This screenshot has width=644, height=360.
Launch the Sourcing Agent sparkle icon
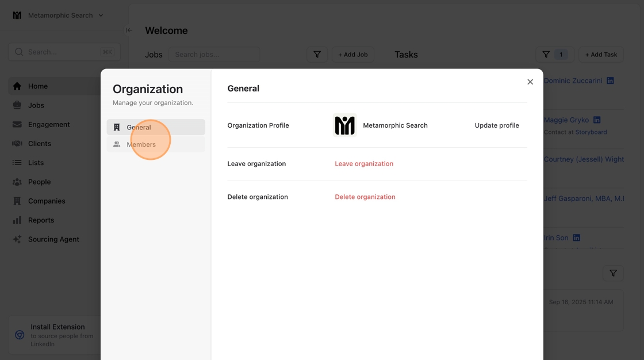[17, 239]
